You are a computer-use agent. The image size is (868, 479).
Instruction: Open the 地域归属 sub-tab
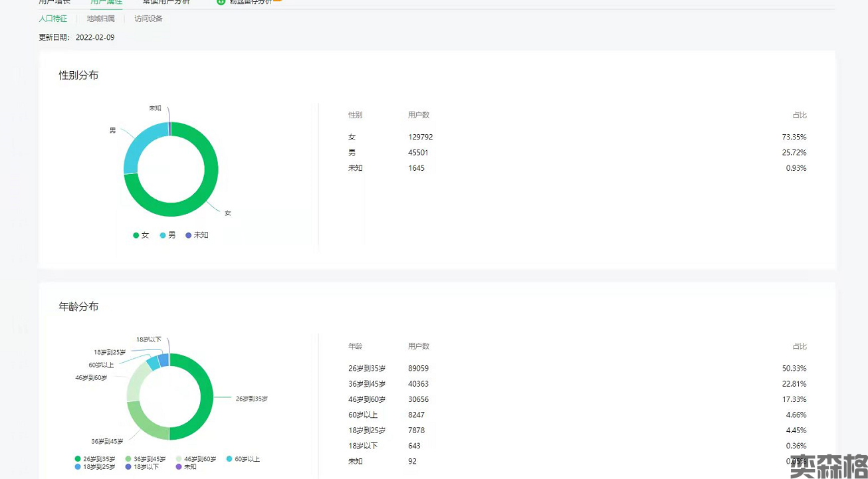click(x=100, y=19)
